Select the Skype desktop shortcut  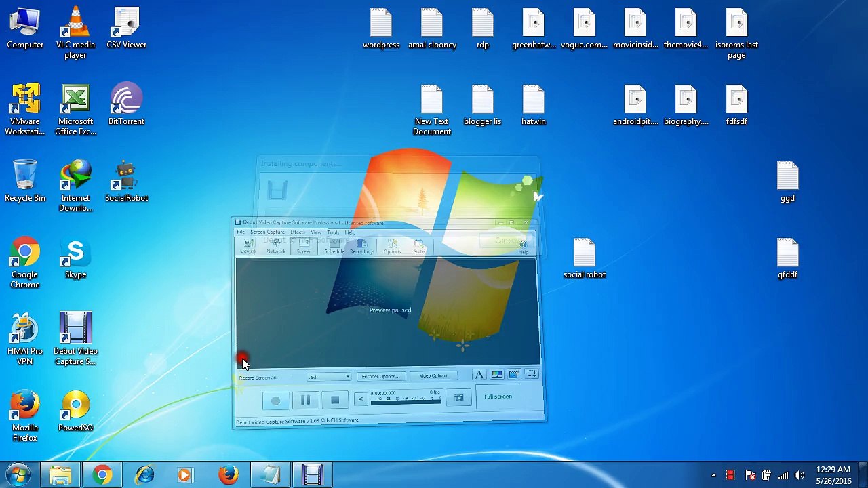(x=75, y=258)
